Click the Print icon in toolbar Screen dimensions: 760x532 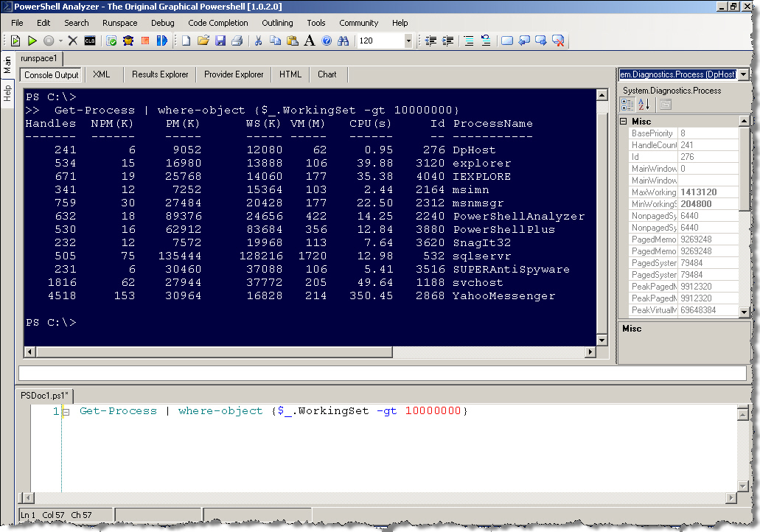(237, 41)
